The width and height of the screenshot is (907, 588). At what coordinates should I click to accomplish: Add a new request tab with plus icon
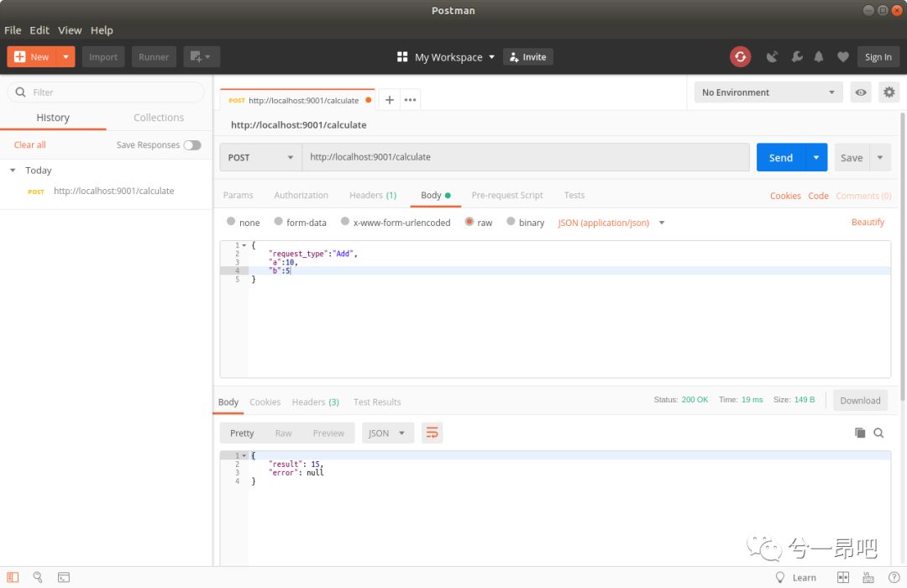click(x=390, y=100)
